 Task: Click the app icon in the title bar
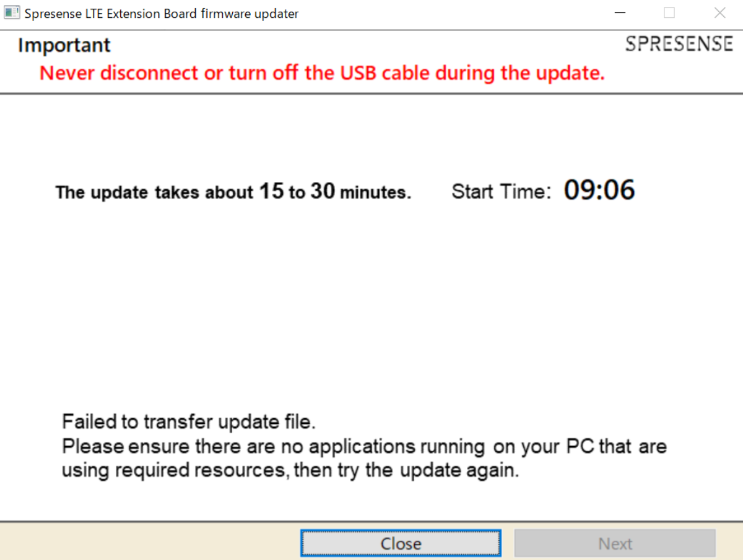coord(12,13)
